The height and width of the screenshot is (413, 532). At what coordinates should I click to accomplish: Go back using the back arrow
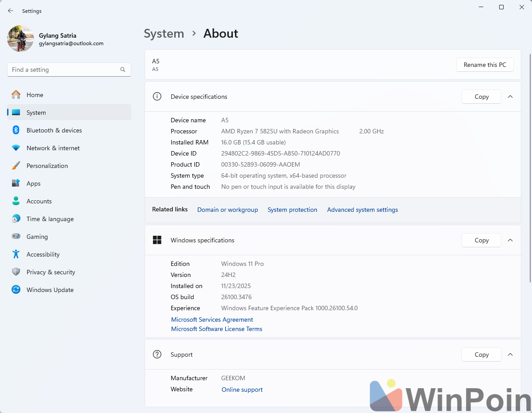click(x=11, y=11)
